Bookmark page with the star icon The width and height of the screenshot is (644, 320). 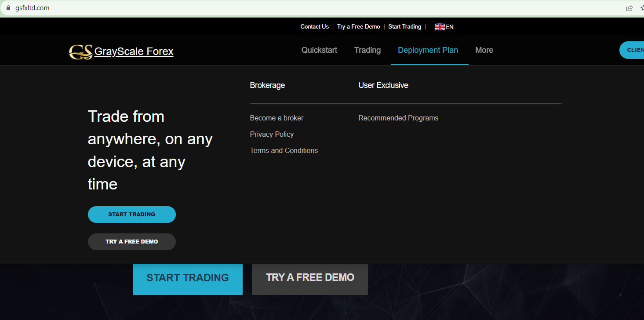click(x=642, y=8)
